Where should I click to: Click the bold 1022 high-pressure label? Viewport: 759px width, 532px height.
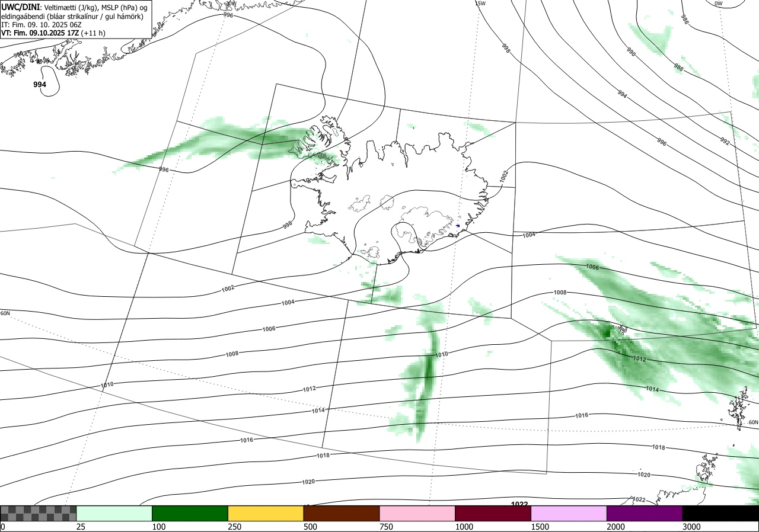click(519, 504)
